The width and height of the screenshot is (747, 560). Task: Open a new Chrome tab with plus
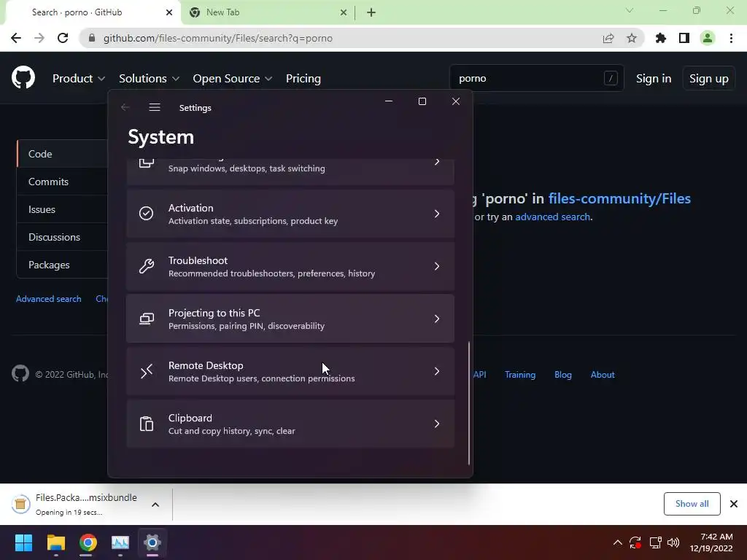coord(371,12)
